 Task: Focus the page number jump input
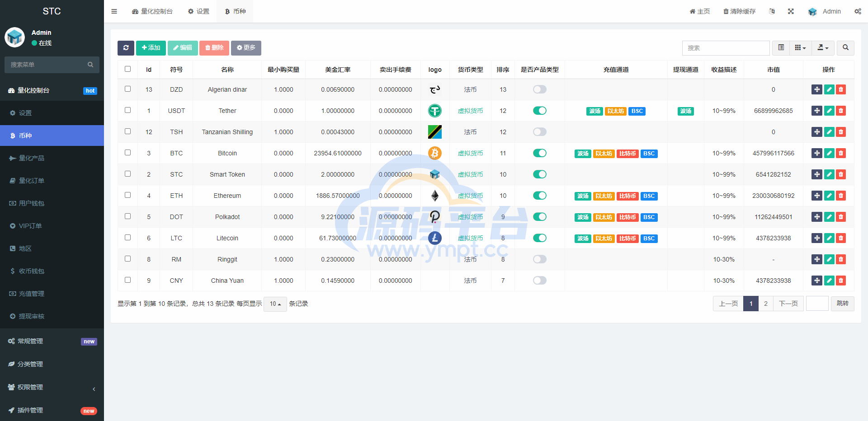[x=817, y=304]
